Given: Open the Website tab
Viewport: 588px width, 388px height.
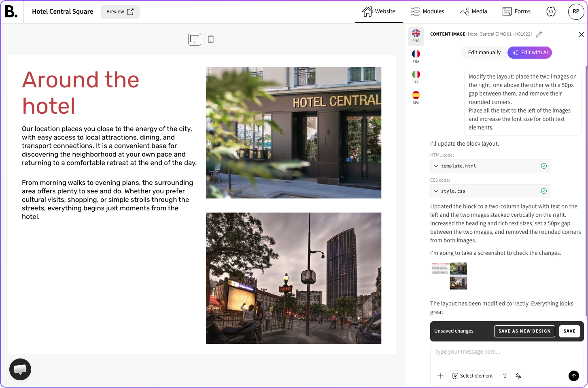Looking at the screenshot, I should tap(379, 12).
